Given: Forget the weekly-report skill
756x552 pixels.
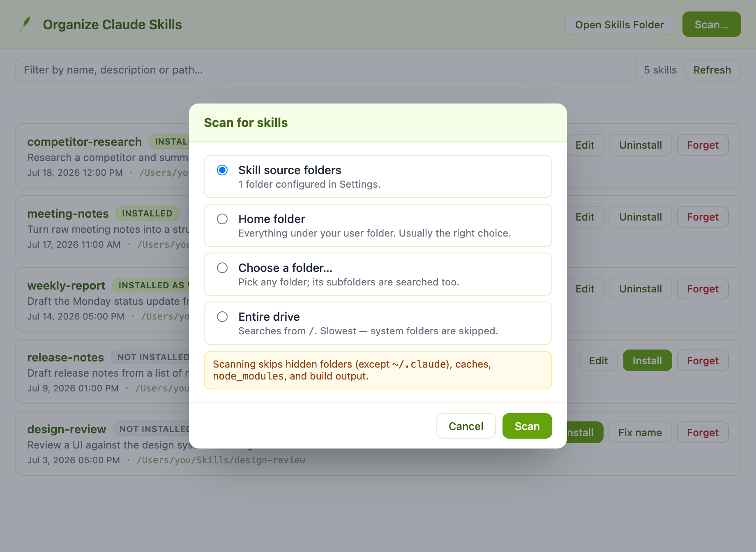Looking at the screenshot, I should [x=703, y=289].
